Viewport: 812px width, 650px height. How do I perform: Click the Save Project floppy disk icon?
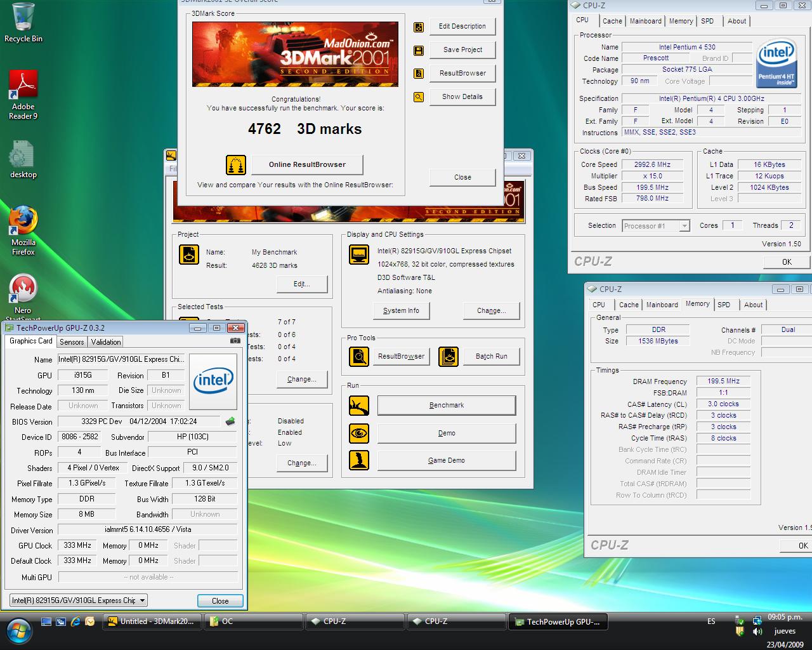[419, 50]
